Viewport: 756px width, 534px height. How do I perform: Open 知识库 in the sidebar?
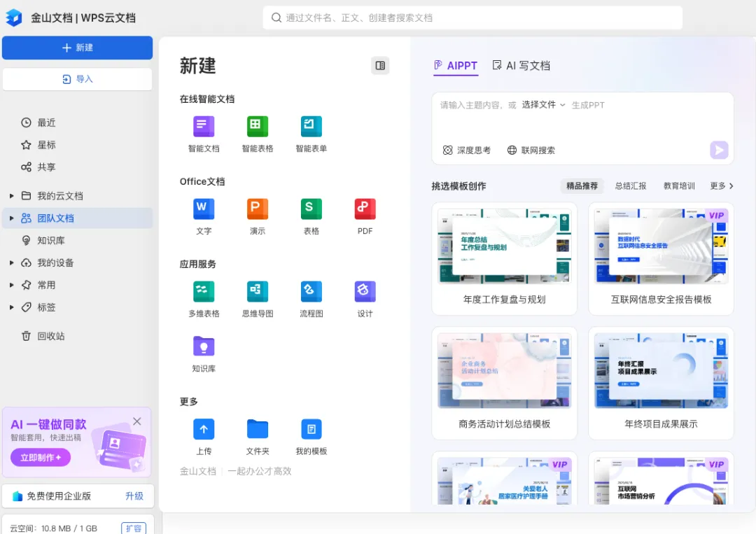coord(77,240)
